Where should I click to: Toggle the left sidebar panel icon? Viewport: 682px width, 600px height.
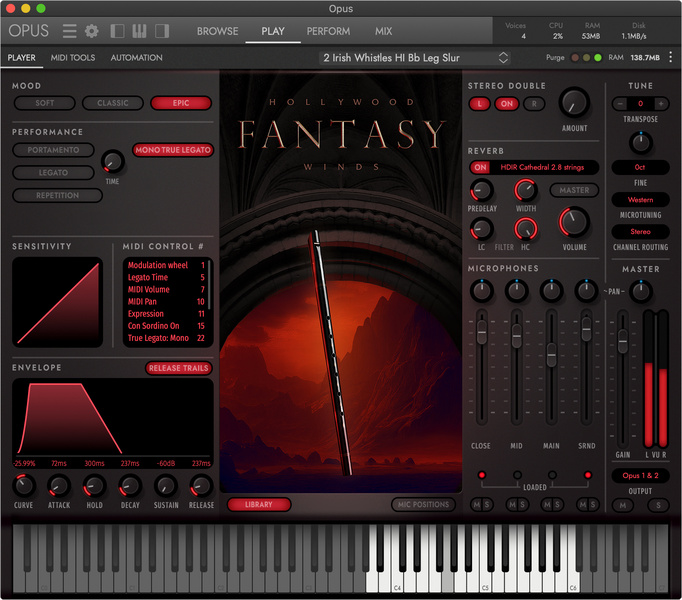point(117,31)
